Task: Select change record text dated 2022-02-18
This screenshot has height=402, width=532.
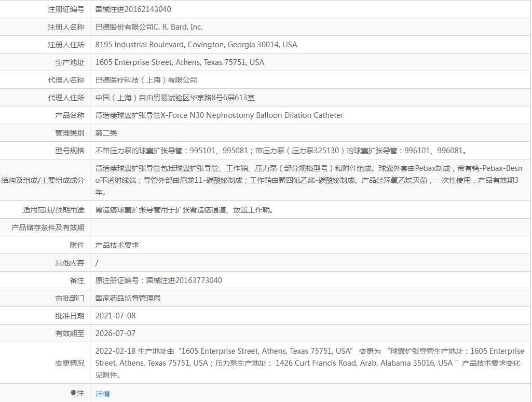Action: point(310,363)
